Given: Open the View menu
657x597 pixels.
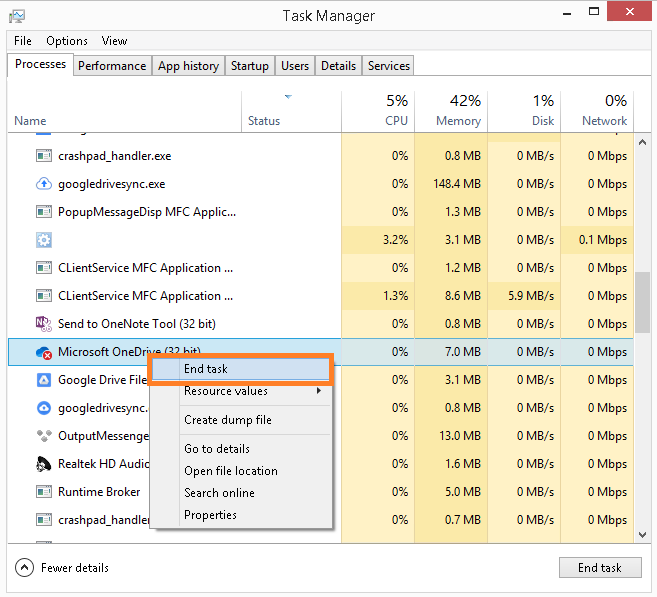Looking at the screenshot, I should 114,41.
